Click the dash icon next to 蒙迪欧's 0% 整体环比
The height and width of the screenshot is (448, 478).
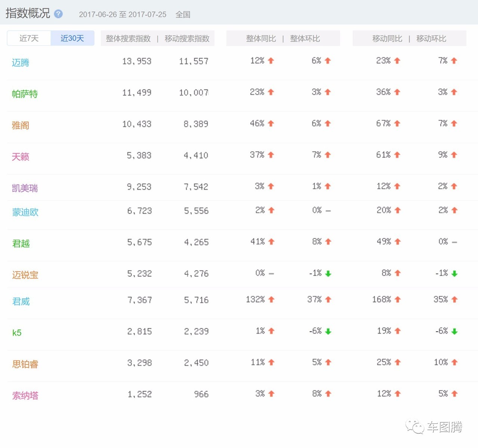coord(328,210)
